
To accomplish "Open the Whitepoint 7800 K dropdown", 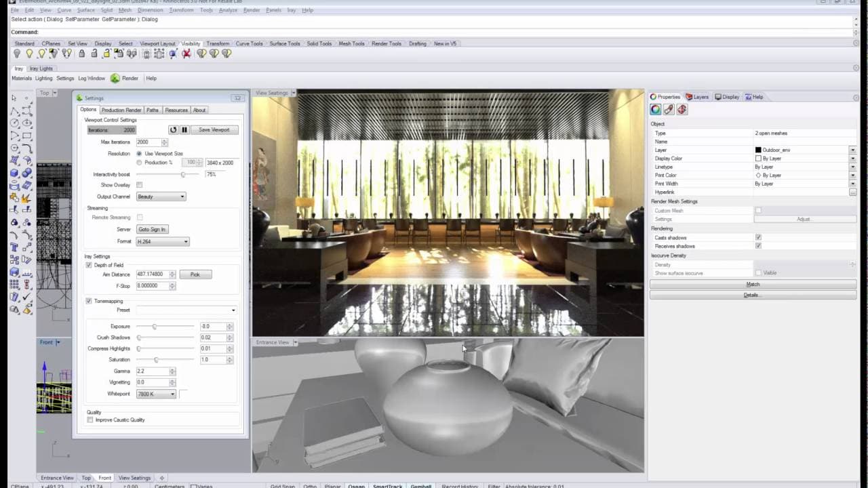I will pos(157,394).
